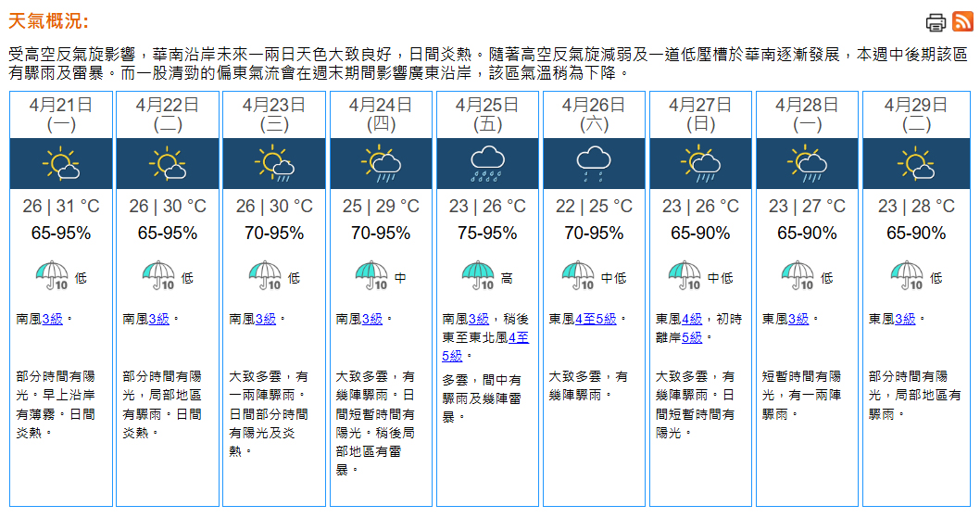This screenshot has width=980, height=518.
Task: Click the April 24 medium rain probability umbrella
Action: [x=371, y=276]
